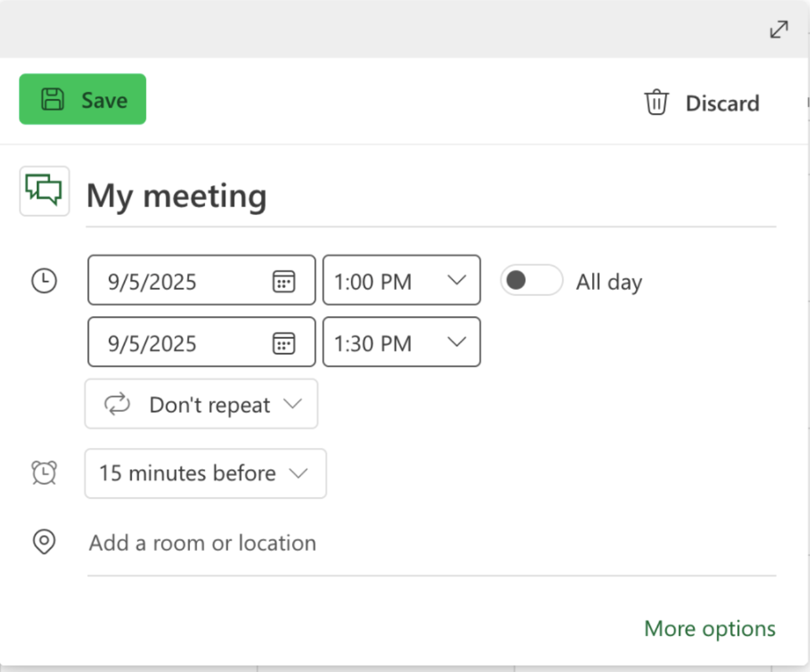The image size is (810, 672).
Task: Open the 1:00 PM start time dropdown
Action: tap(401, 280)
